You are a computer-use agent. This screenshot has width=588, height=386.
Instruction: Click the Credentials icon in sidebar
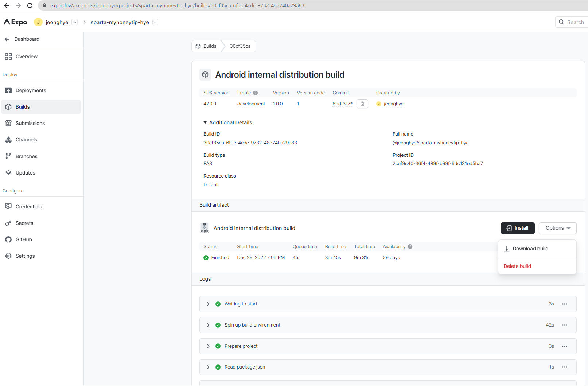point(8,207)
